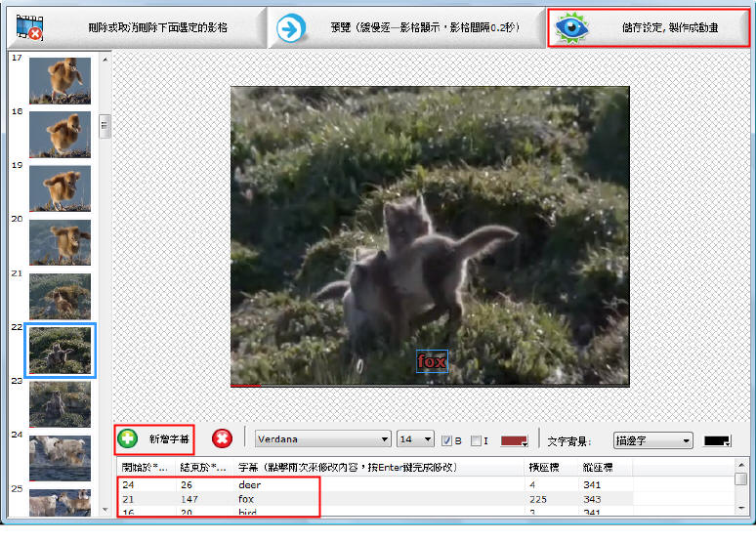Open the font size 14 dropdown
This screenshot has height=541, width=756.
(415, 440)
